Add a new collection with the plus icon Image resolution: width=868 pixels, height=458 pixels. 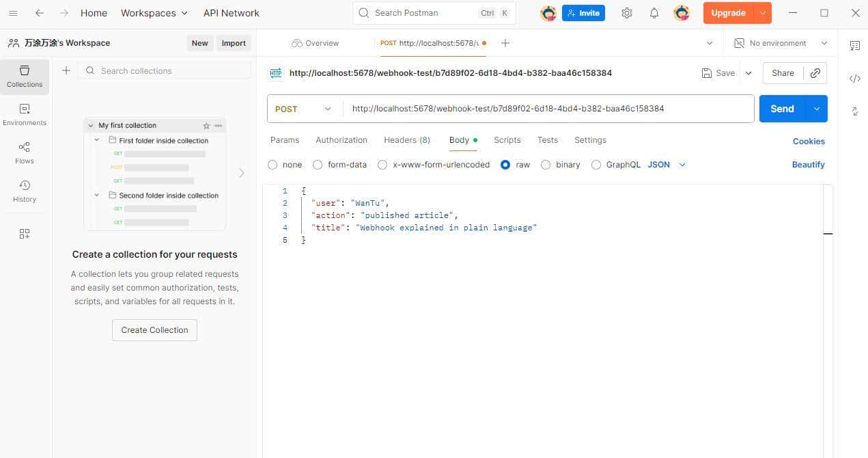(66, 70)
